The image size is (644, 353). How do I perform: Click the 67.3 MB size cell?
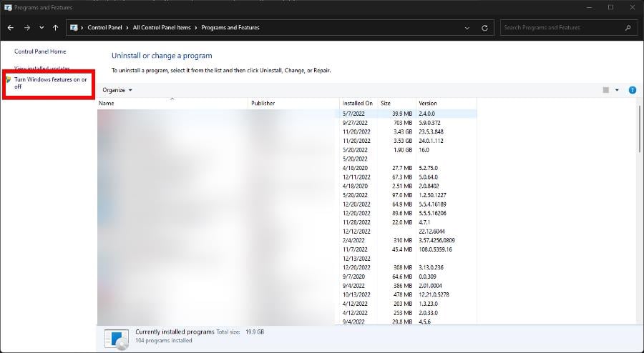(402, 177)
